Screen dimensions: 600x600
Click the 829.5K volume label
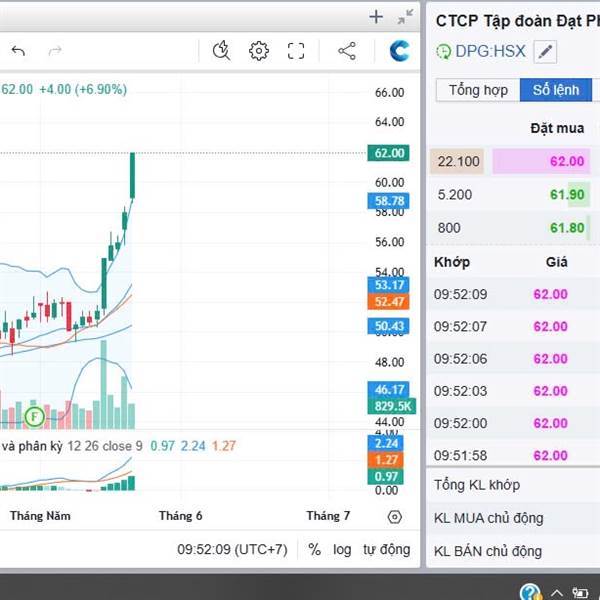(x=392, y=406)
